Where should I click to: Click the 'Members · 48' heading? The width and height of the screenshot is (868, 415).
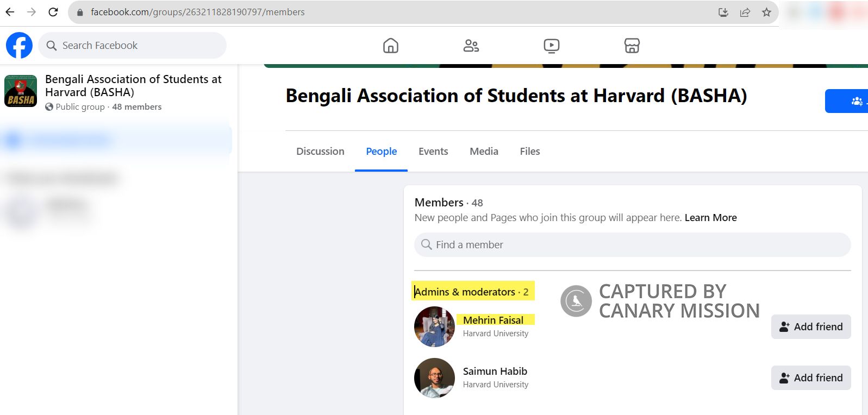(448, 203)
